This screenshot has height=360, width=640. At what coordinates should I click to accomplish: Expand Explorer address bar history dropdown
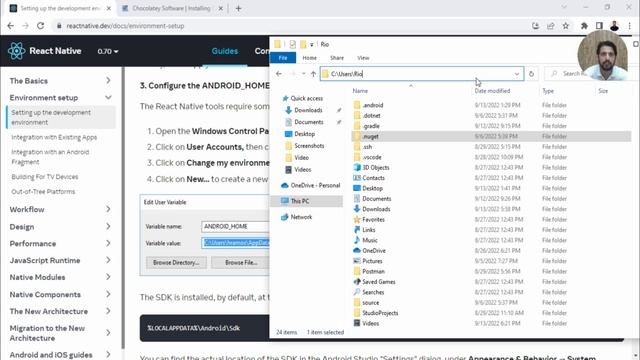tap(517, 74)
